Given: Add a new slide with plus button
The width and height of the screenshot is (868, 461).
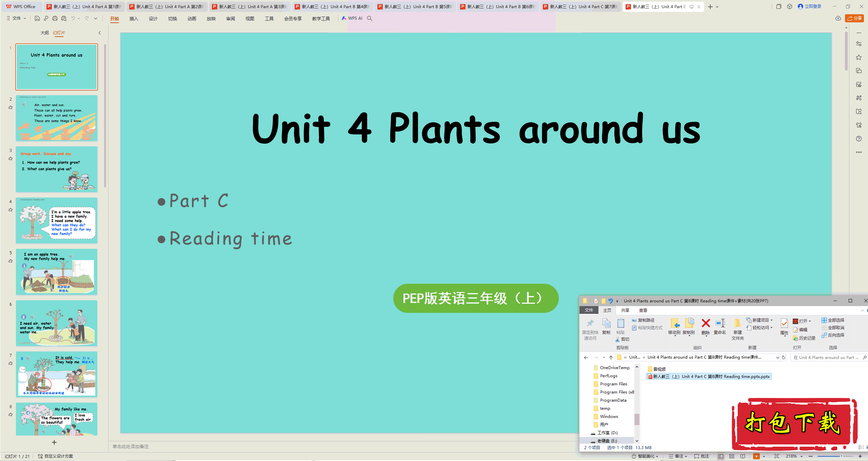Looking at the screenshot, I should (x=54, y=442).
